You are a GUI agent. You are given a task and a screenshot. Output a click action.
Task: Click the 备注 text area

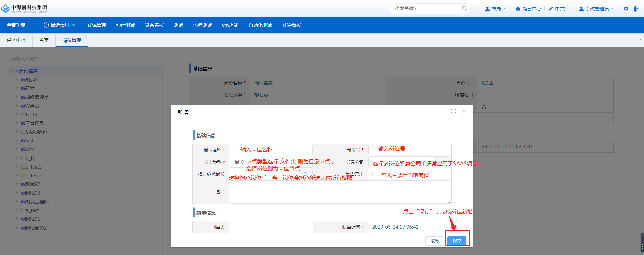[340, 192]
